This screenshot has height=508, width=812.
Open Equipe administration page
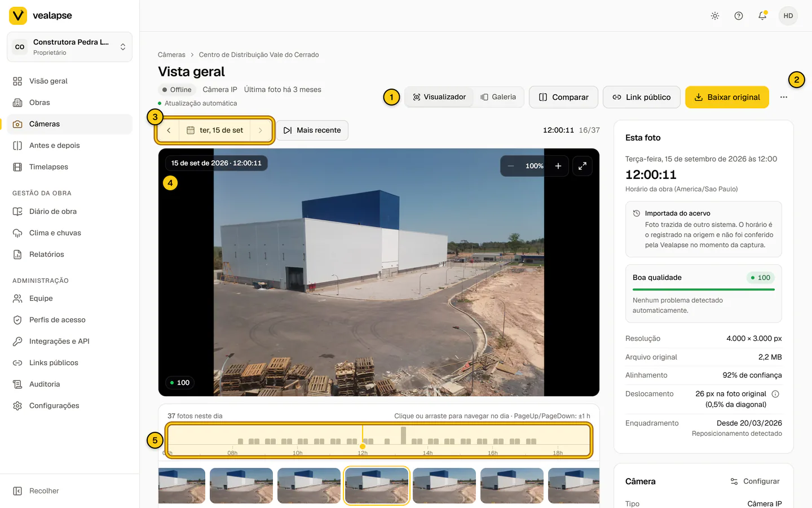pos(69,299)
